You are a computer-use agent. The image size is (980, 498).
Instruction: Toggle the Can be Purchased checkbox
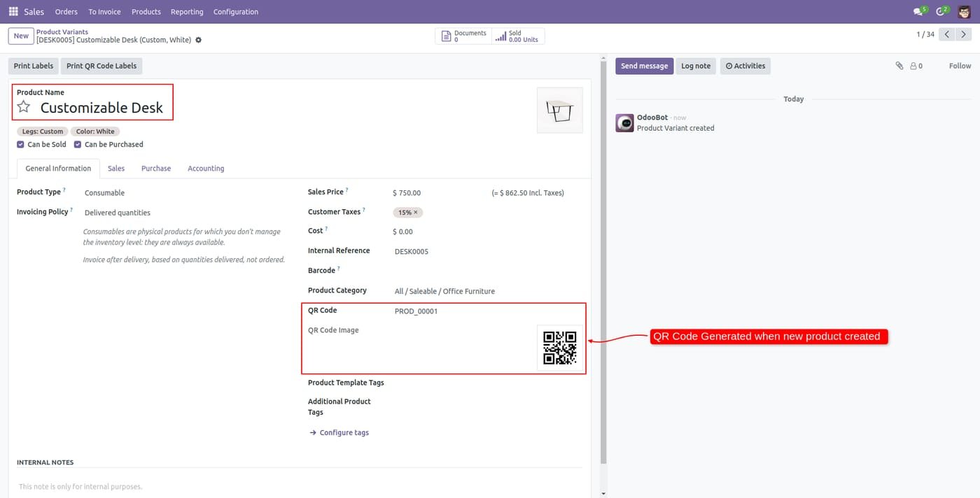click(x=78, y=144)
